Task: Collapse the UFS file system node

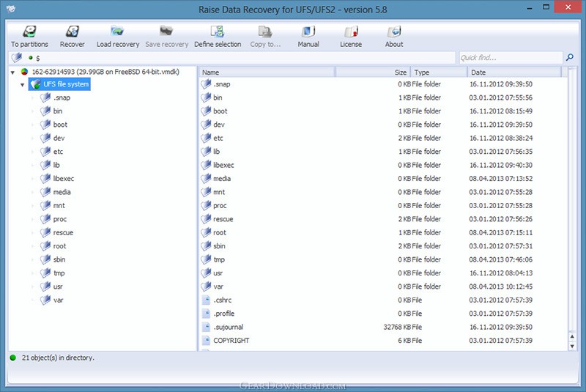Action: click(x=23, y=85)
